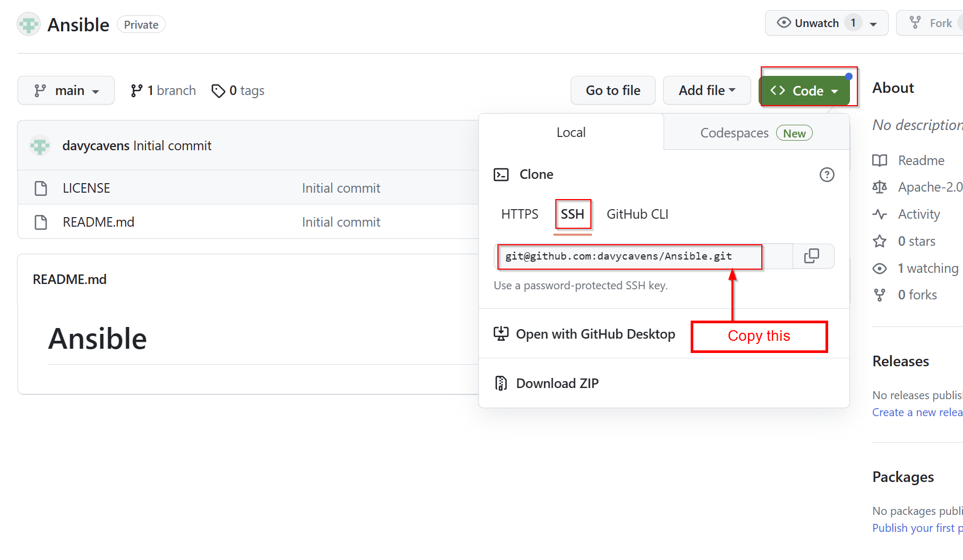Click the tag icon beside 0 tags
The image size is (963, 560).
pyautogui.click(x=218, y=91)
